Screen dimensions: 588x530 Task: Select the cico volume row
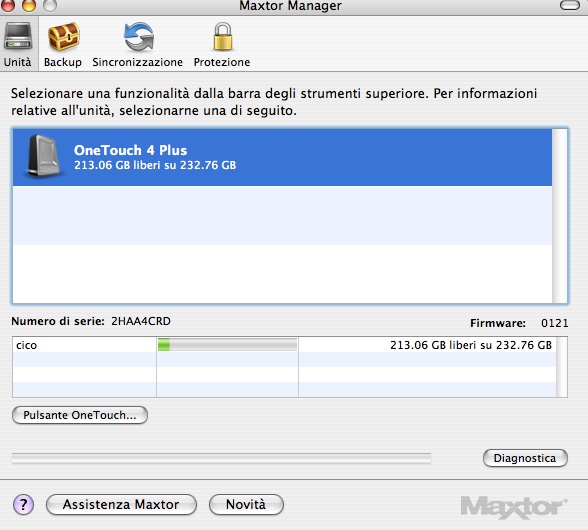(x=284, y=345)
